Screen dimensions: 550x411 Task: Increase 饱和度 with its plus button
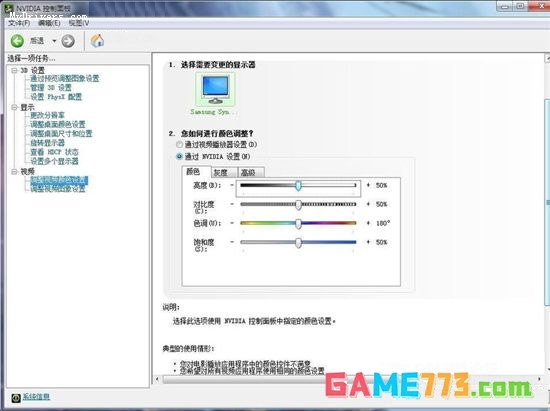click(x=368, y=242)
